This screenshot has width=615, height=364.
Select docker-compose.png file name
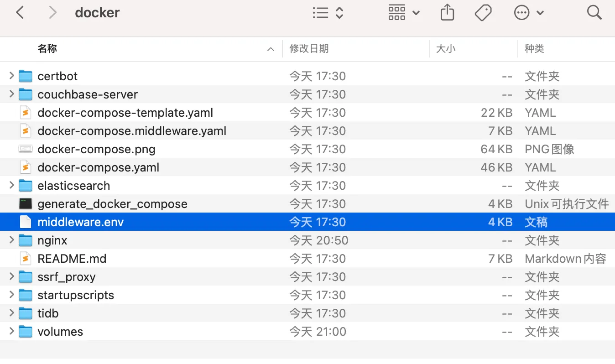(96, 149)
